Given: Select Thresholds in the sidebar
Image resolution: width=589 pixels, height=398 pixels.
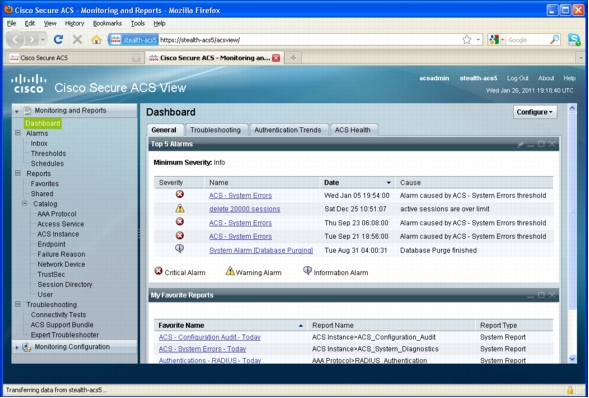Looking at the screenshot, I should pos(48,153).
